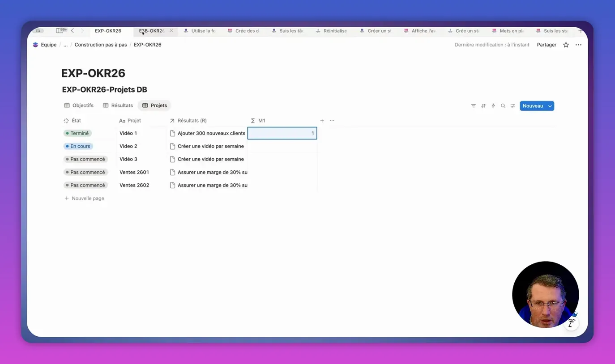Screen dimensions: 615x364
Task: Open the sort arrows icon
Action: [483, 106]
